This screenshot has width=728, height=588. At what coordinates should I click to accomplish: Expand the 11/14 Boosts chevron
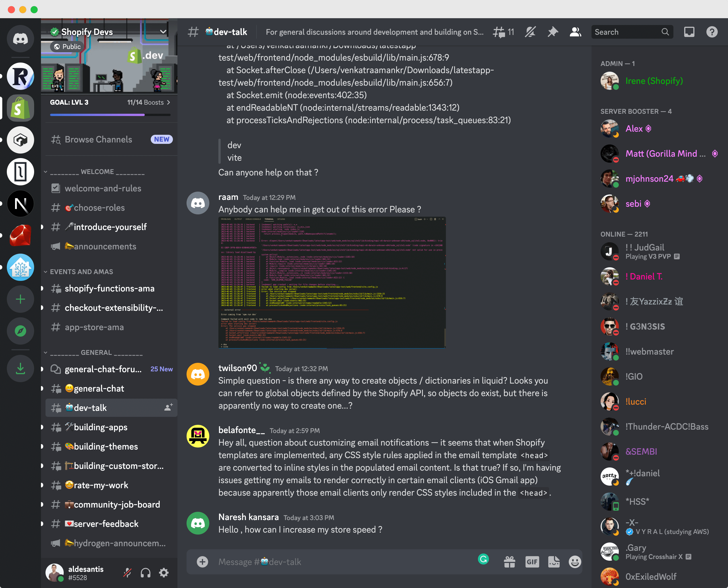click(168, 102)
